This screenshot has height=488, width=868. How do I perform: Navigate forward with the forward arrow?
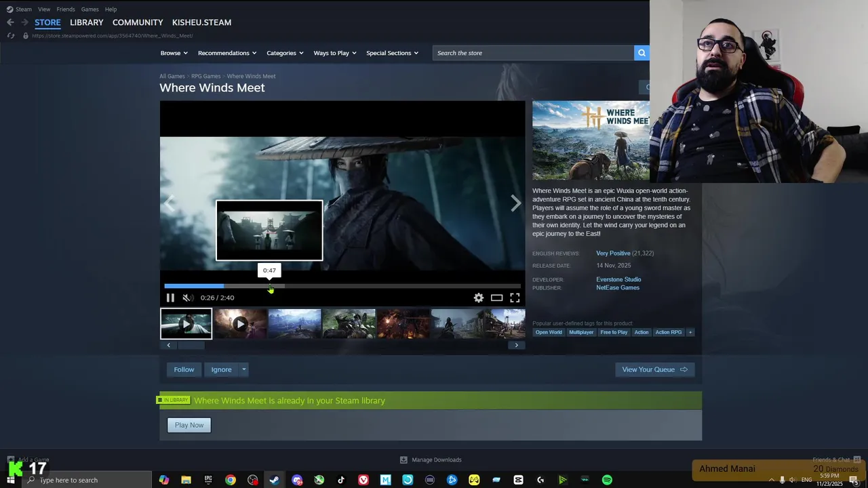point(24,22)
